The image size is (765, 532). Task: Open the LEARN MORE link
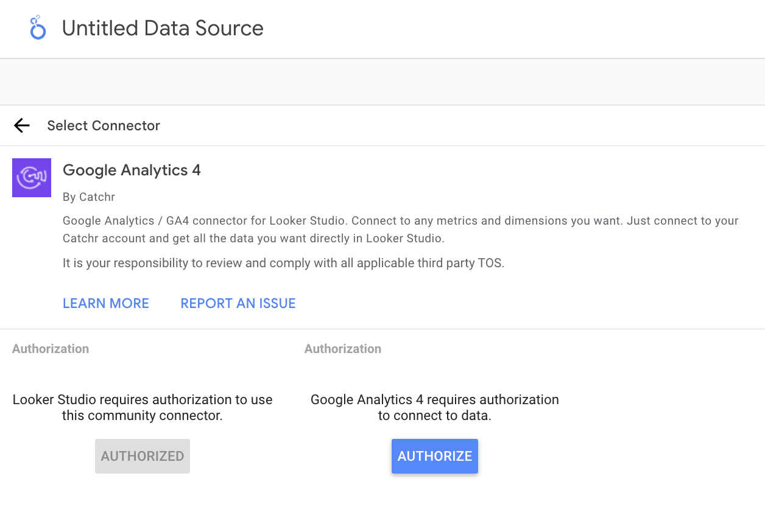(105, 303)
